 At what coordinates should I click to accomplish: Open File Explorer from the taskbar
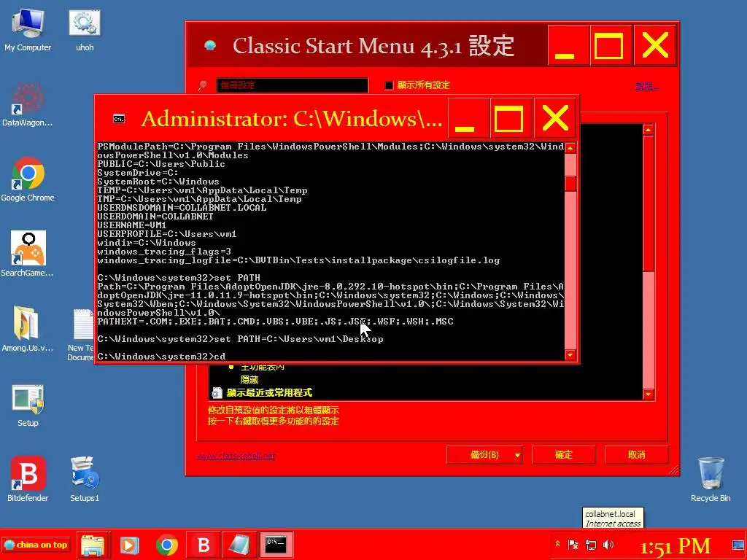point(93,545)
